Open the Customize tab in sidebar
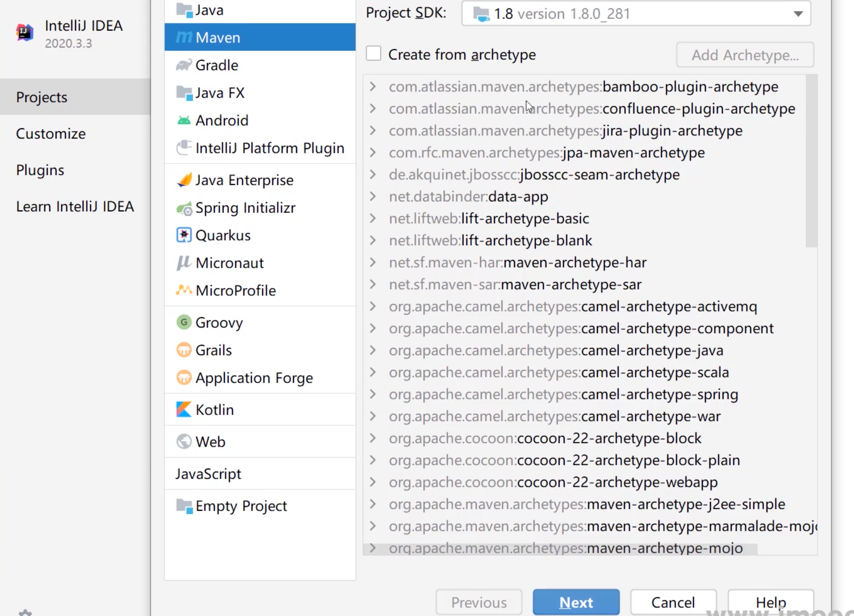 pyautogui.click(x=51, y=134)
